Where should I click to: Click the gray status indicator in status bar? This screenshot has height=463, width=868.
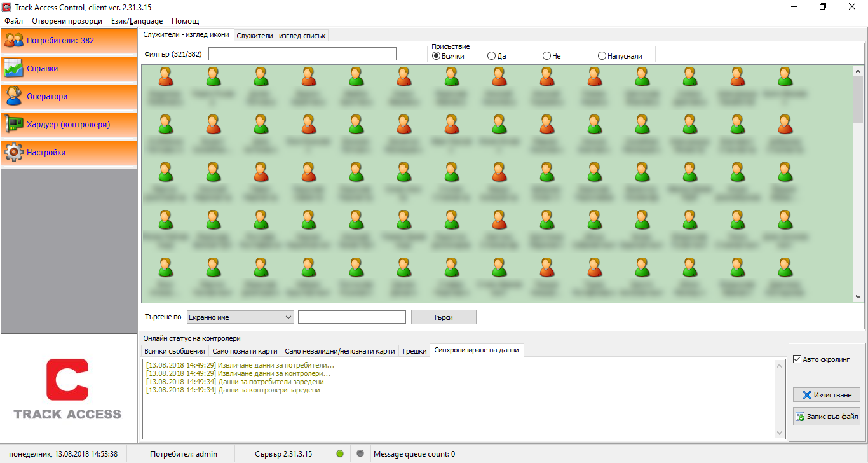[x=360, y=454]
